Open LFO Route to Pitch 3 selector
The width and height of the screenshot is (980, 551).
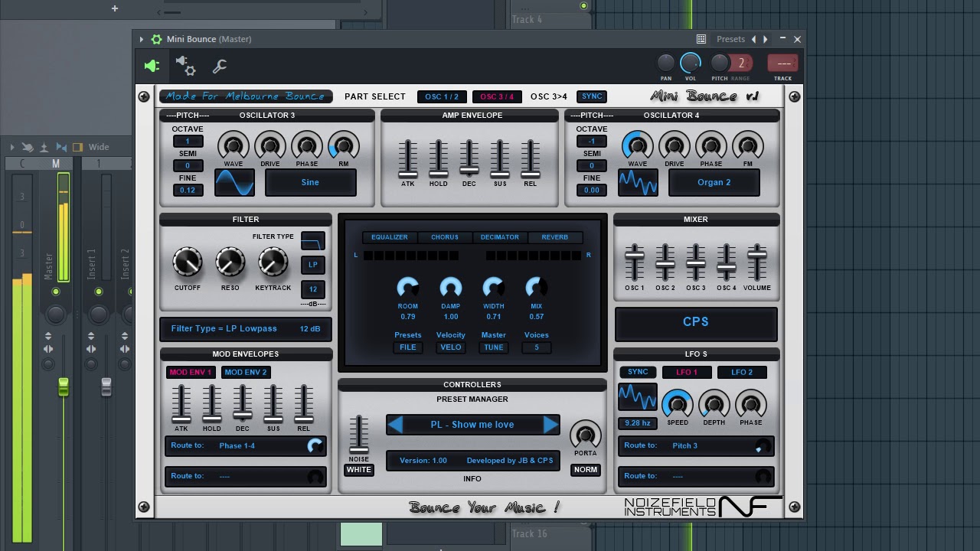point(696,446)
